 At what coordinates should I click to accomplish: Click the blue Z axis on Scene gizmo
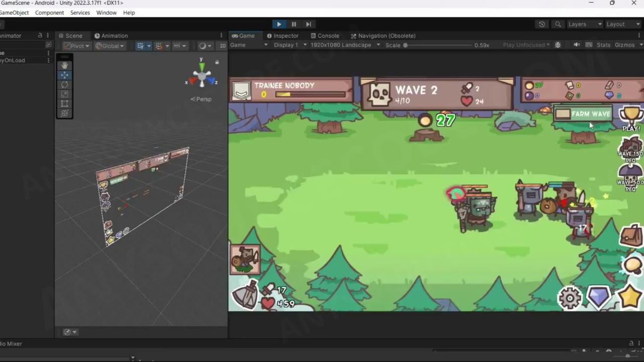(212, 81)
